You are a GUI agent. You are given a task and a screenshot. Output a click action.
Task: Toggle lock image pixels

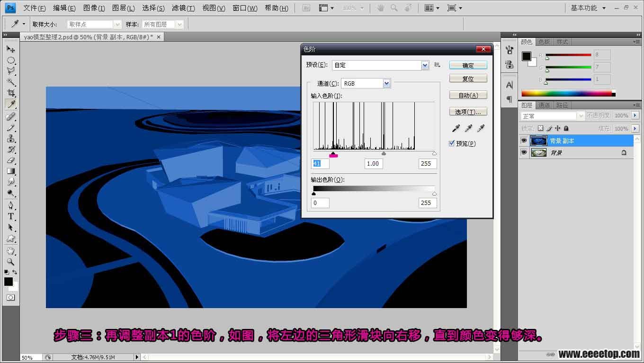(x=549, y=128)
